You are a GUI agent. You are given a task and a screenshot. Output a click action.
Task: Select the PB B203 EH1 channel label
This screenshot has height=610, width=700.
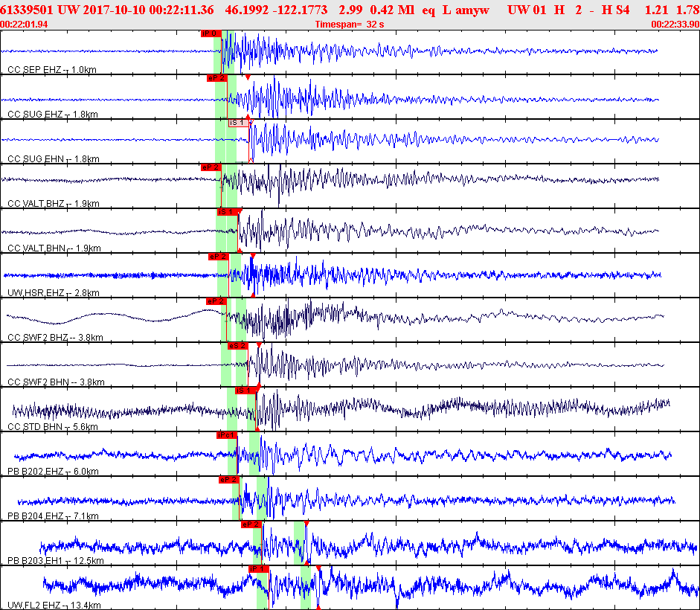click(55, 561)
